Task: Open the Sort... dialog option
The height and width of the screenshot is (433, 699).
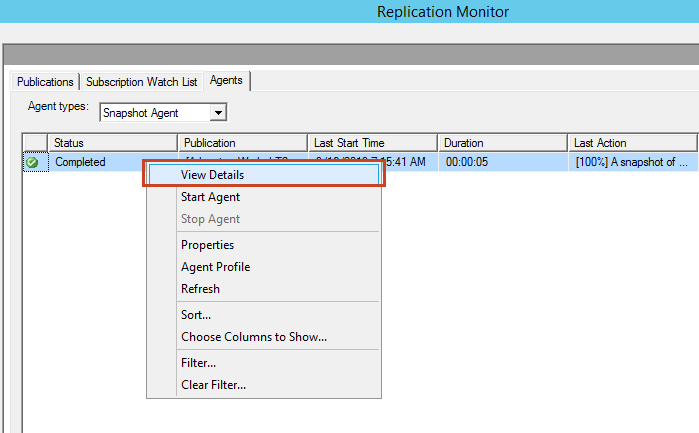Action: coord(195,315)
